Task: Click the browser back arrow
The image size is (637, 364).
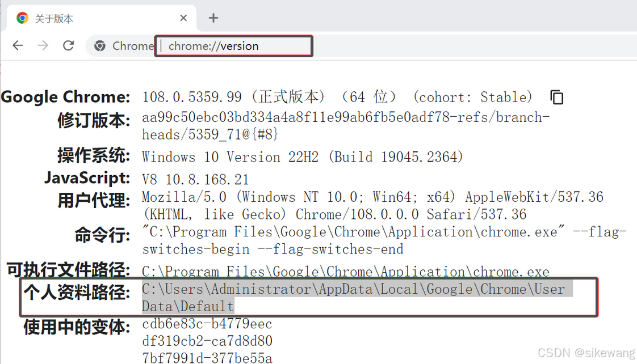Action: click(x=18, y=45)
